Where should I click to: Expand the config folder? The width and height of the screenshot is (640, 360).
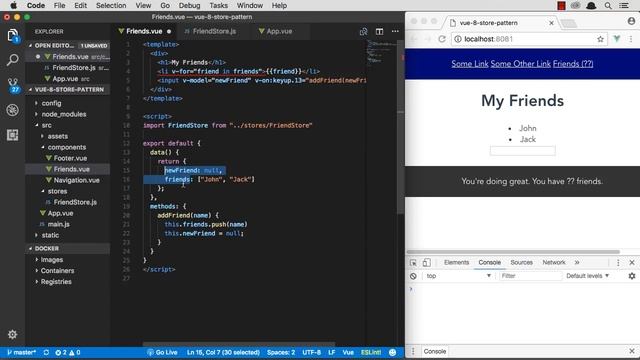[51, 103]
